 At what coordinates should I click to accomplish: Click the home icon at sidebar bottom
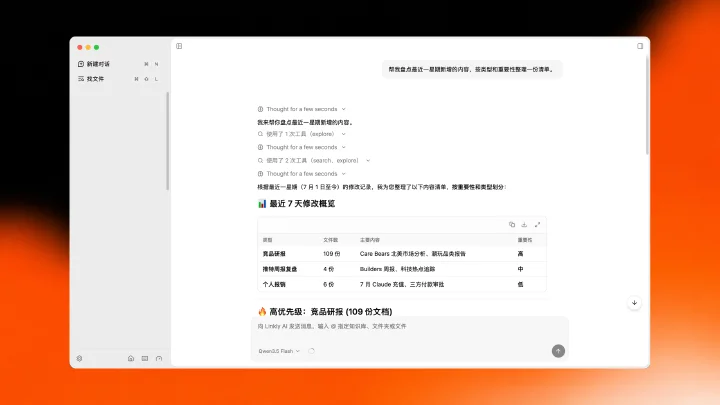click(131, 359)
